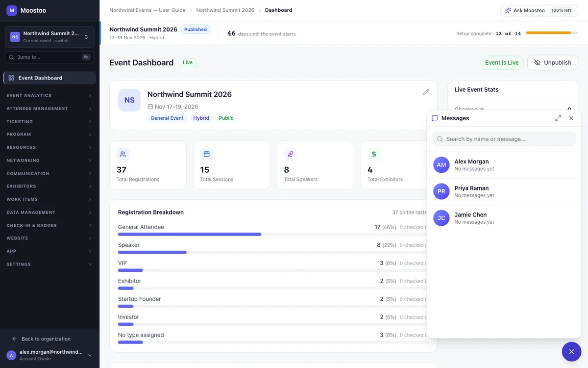Screen dimensions: 588x368
Task: Click the Total Sessions calendar icon
Action: click(x=206, y=154)
